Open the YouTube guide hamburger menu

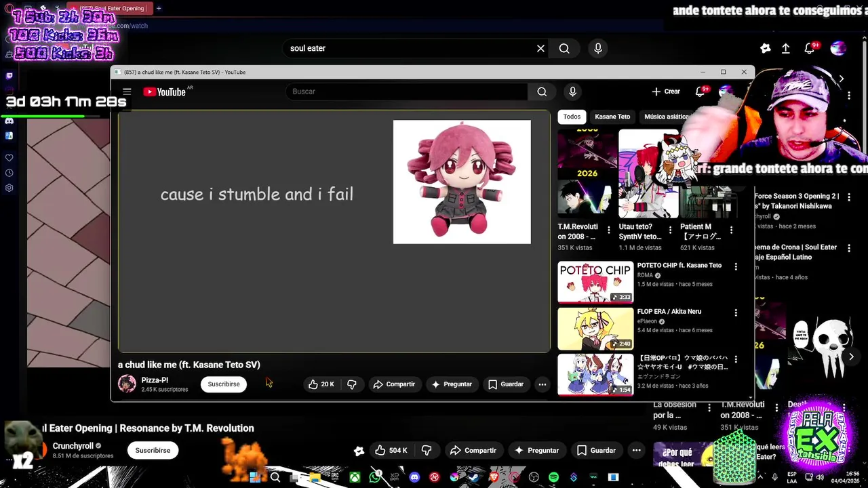[x=127, y=91]
